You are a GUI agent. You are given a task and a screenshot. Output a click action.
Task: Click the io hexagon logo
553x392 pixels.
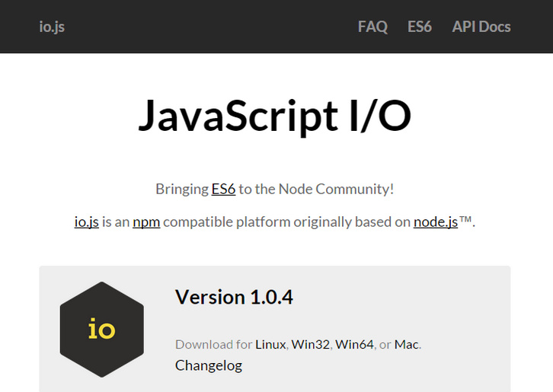point(101,330)
